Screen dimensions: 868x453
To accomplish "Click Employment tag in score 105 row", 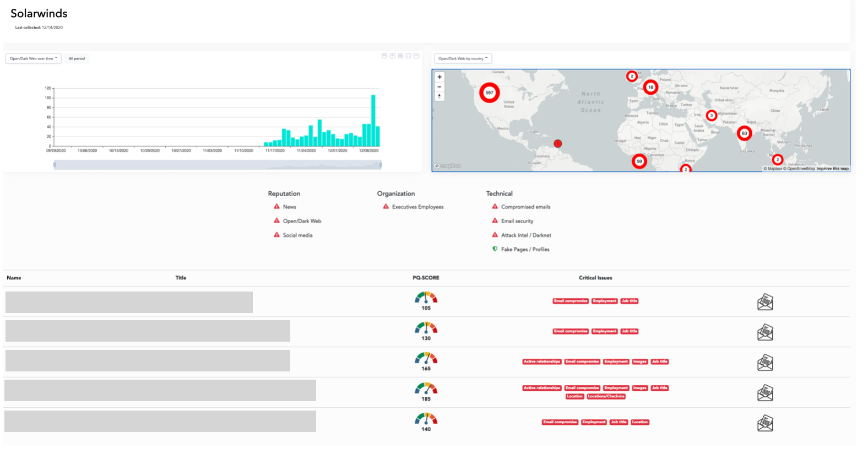I will click(605, 301).
